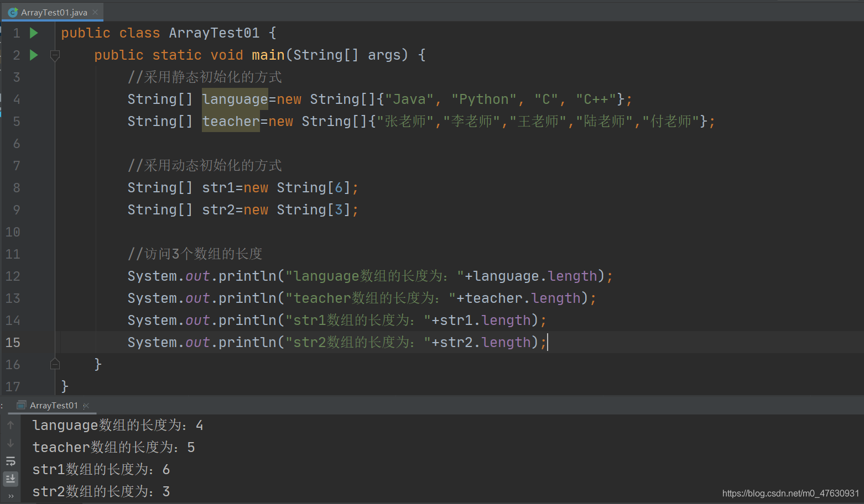Click the closing brace on line 17
The width and height of the screenshot is (864, 504).
coord(65,386)
